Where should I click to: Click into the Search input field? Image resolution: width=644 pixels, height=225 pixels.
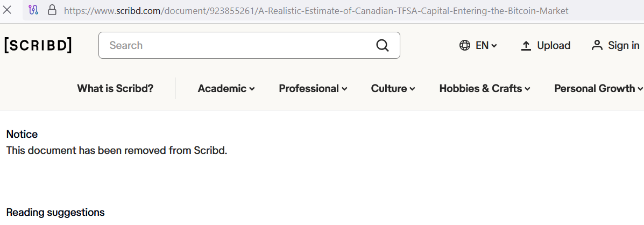[x=237, y=45]
